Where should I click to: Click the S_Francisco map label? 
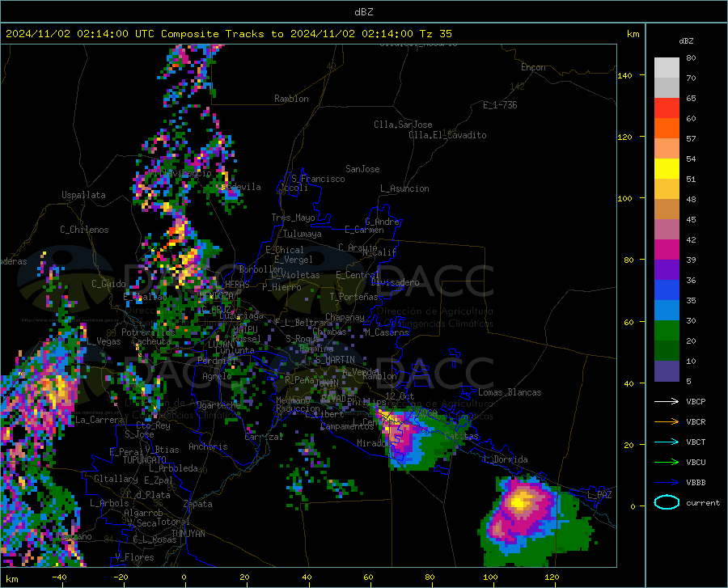(318, 179)
